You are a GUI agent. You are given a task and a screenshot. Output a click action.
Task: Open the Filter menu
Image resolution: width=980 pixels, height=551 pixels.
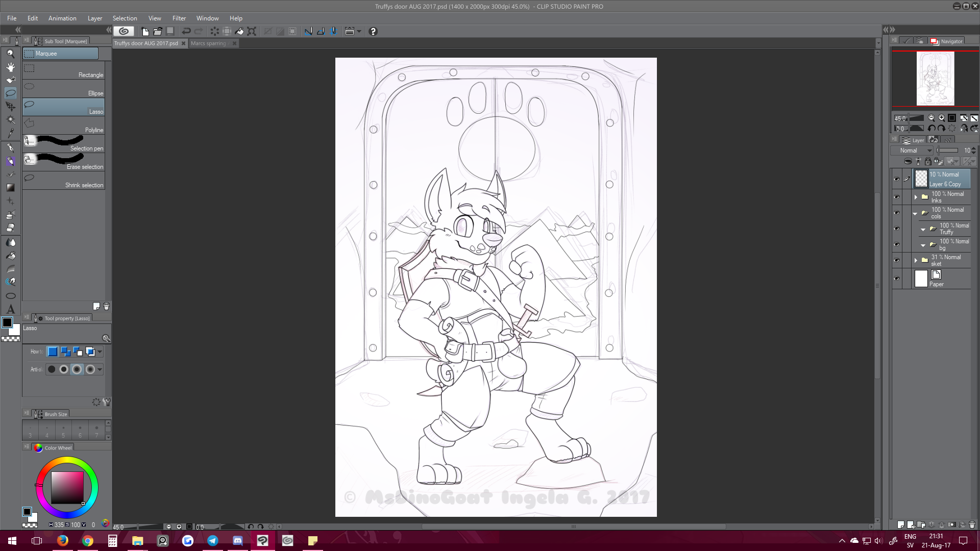(x=179, y=18)
